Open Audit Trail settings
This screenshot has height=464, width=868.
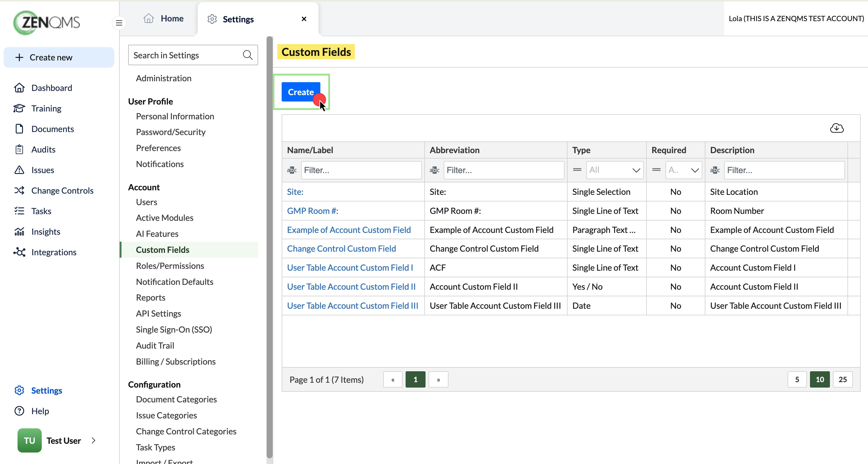155,346
